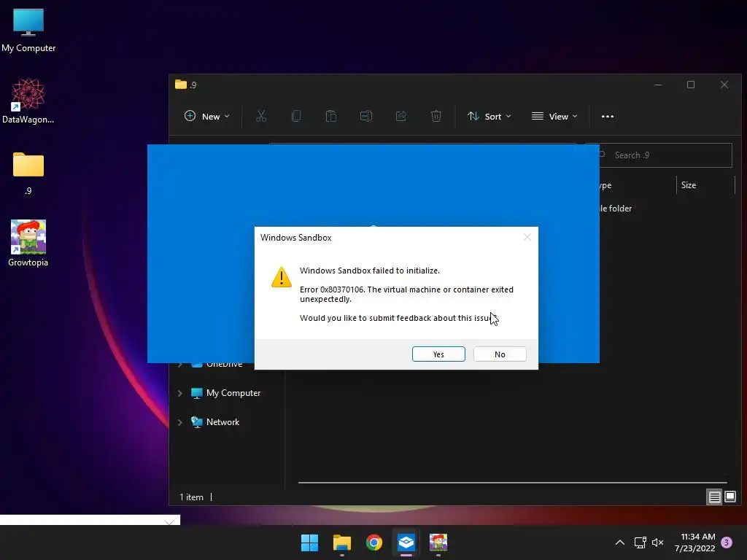Click the Paste icon in Explorer toolbar
The width and height of the screenshot is (747, 560).
point(331,116)
